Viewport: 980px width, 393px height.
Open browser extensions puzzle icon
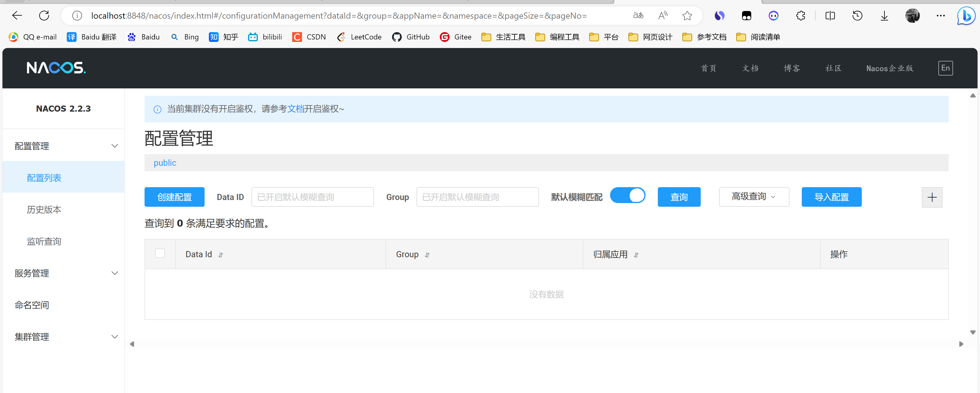(x=801, y=16)
